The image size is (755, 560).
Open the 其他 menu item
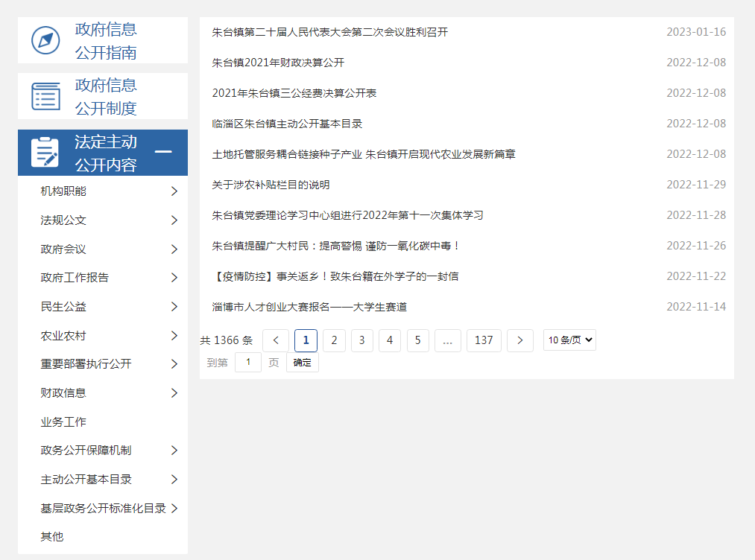(52, 537)
